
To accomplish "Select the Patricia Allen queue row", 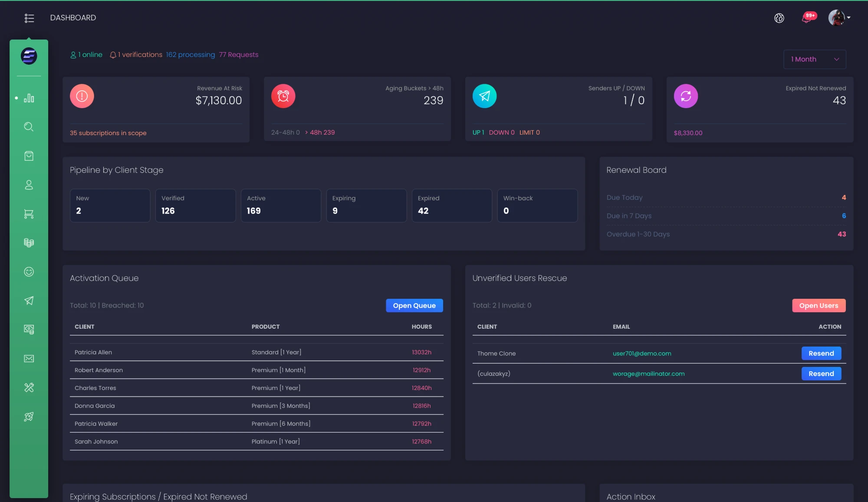I will click(256, 352).
